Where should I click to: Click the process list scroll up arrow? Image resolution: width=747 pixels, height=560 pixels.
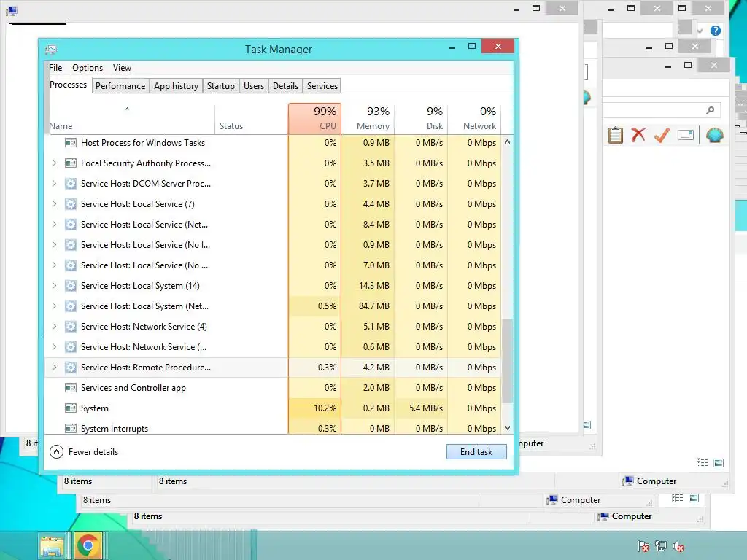[x=508, y=142]
